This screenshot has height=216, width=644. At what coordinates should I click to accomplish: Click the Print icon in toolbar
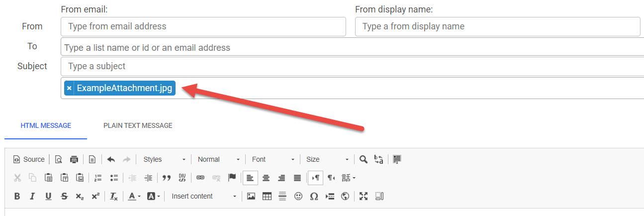coord(74,159)
